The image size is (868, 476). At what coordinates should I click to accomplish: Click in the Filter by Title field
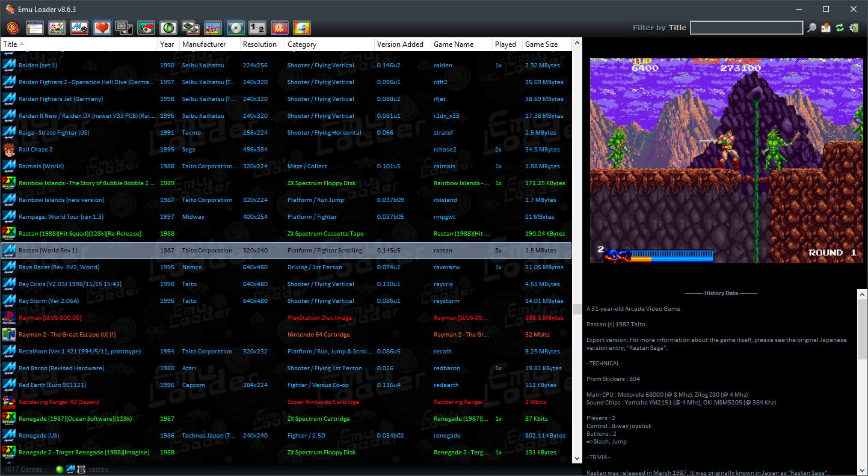coord(746,28)
